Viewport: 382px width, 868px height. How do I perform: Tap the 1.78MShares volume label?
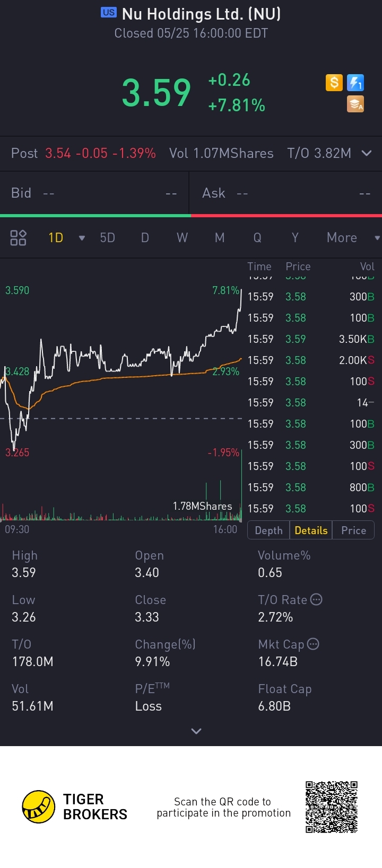[202, 506]
